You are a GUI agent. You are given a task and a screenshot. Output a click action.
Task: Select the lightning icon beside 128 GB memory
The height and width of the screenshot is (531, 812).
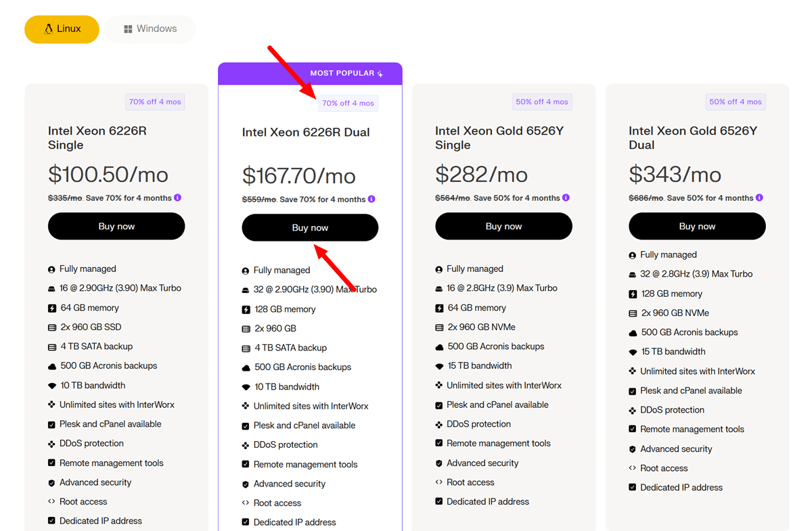coord(245,308)
